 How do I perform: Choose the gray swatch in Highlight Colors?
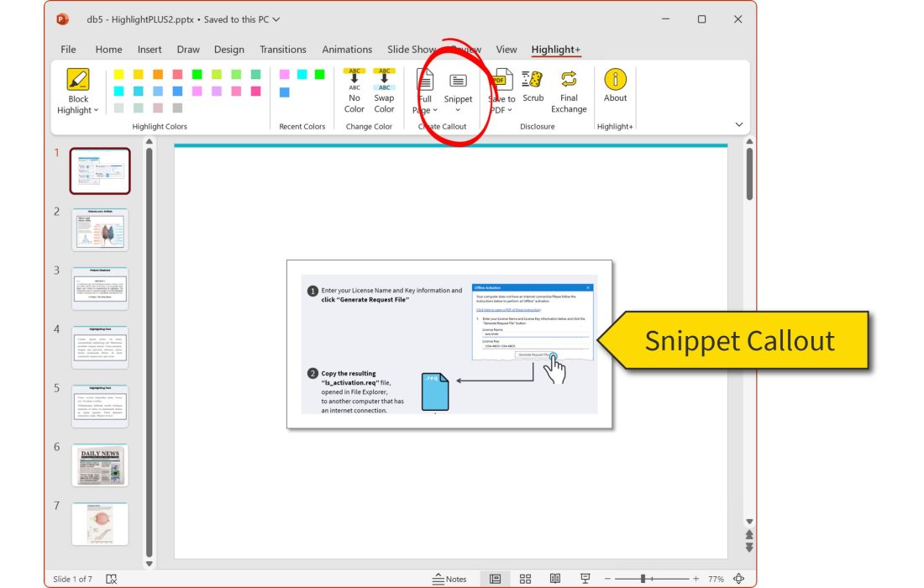177,108
